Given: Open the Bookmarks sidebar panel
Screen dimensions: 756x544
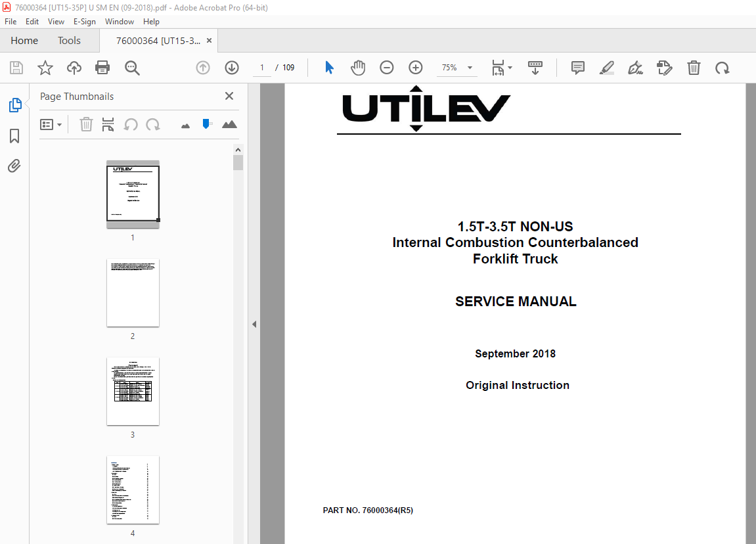Looking at the screenshot, I should click(14, 136).
